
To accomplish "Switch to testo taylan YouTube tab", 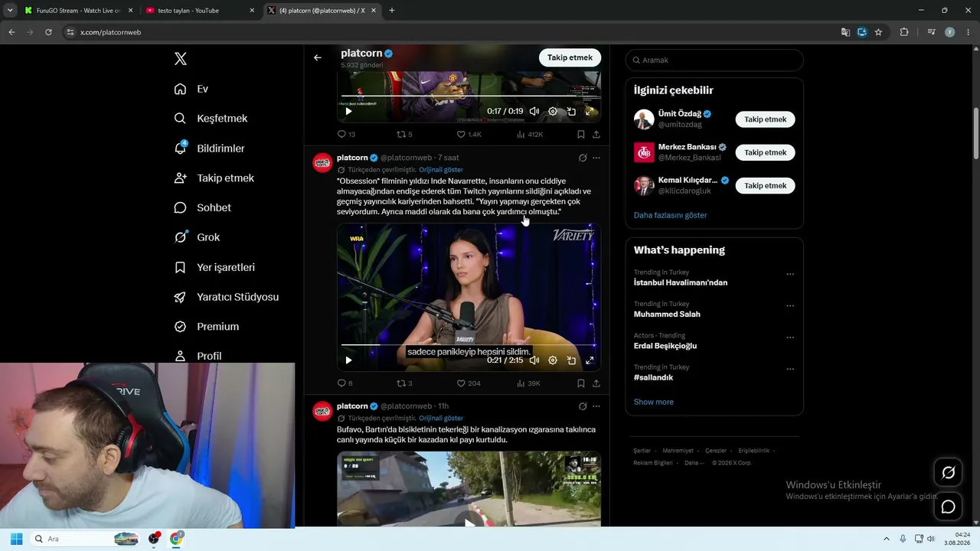I will 201,11.
